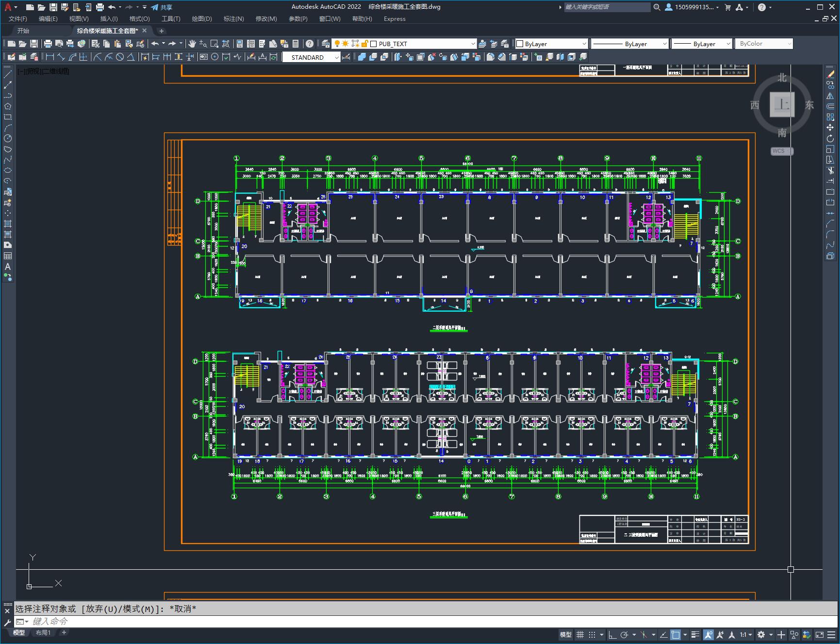840x644 pixels.
Task: Select the Revision Cloud tool
Action: pyautogui.click(x=8, y=149)
